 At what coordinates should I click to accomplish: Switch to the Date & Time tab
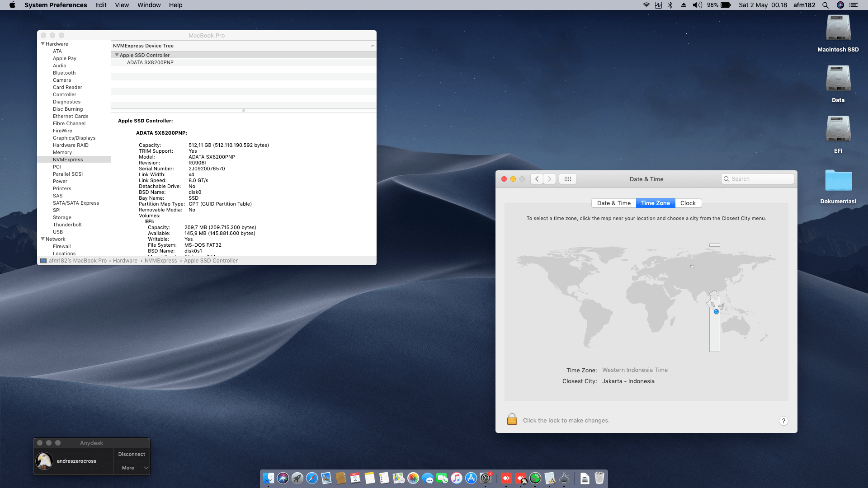(613, 203)
